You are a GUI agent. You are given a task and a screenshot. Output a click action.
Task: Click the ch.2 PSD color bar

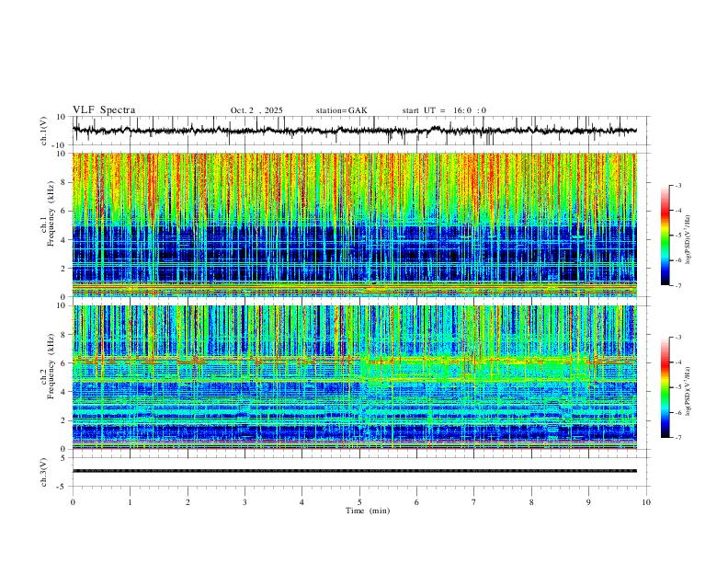tap(665, 387)
